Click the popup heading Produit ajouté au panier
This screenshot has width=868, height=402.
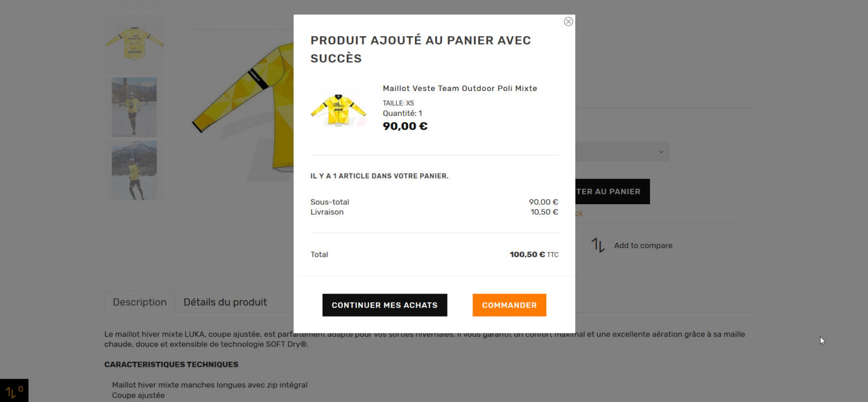pyautogui.click(x=421, y=49)
